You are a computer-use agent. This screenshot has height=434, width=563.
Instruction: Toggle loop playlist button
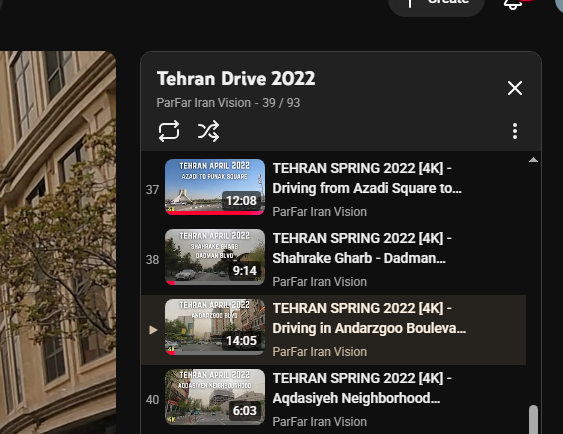point(169,131)
